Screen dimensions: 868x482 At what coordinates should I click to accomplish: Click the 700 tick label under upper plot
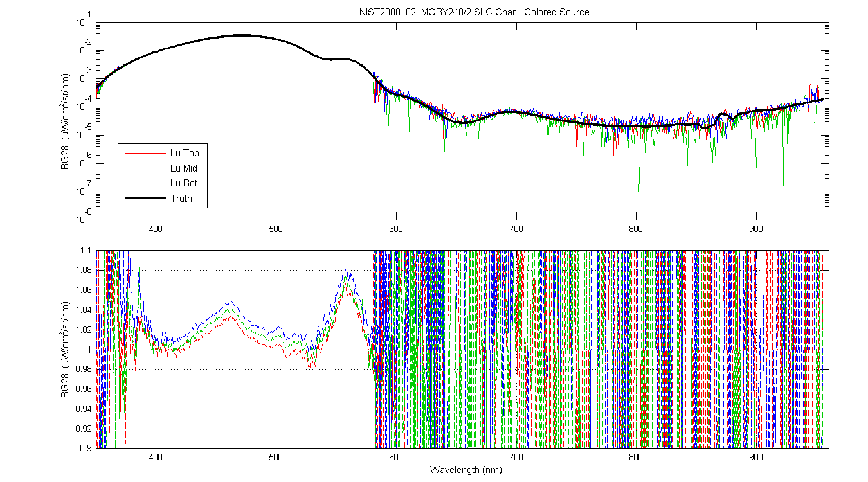[516, 228]
